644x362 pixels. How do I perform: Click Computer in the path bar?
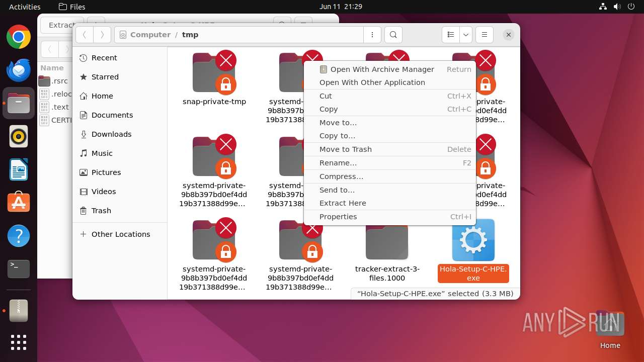pos(150,35)
